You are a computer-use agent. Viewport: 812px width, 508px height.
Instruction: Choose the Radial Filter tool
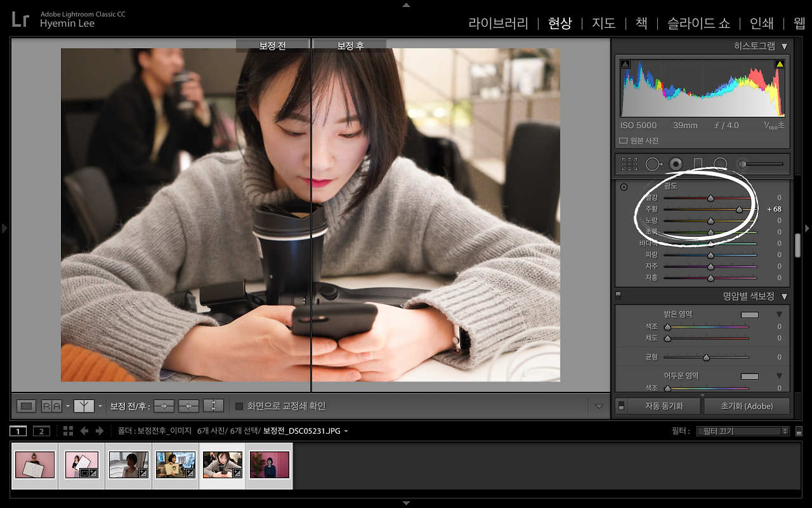click(x=720, y=164)
